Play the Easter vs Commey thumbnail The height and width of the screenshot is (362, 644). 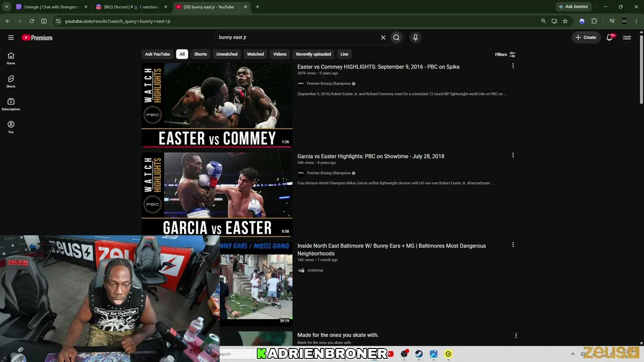click(x=217, y=105)
